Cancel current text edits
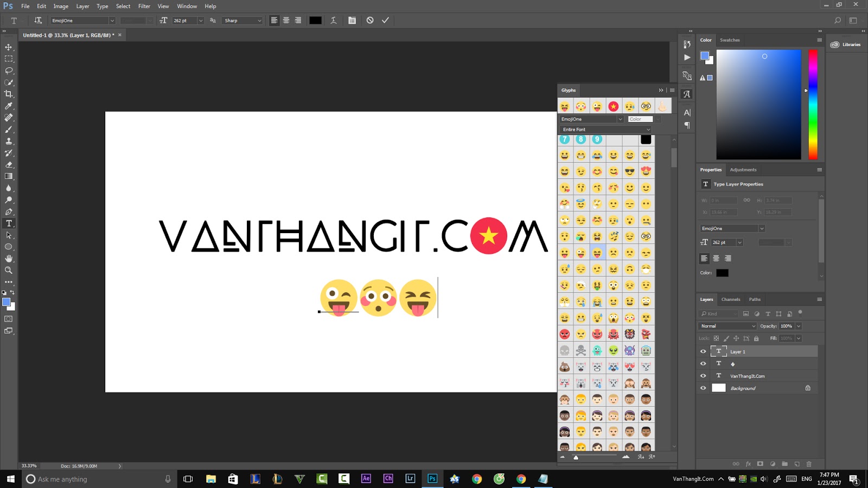This screenshot has height=488, width=868. click(x=370, y=20)
